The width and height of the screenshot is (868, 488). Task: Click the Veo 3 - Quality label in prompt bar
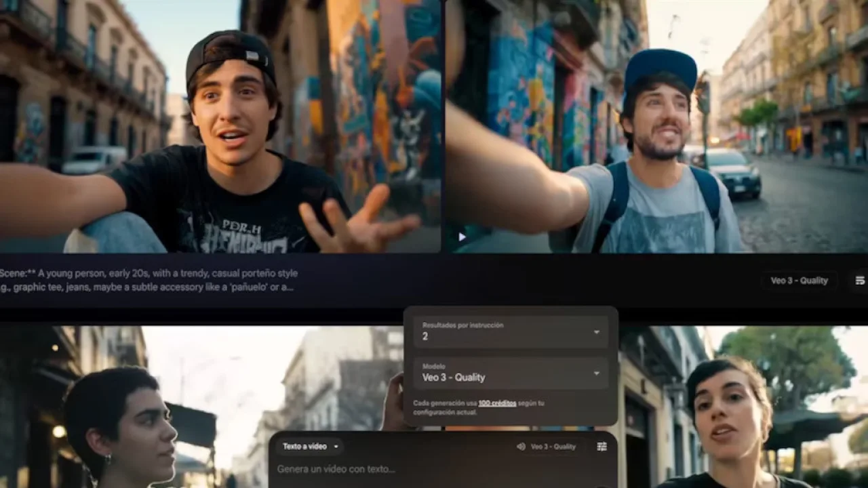coord(553,447)
